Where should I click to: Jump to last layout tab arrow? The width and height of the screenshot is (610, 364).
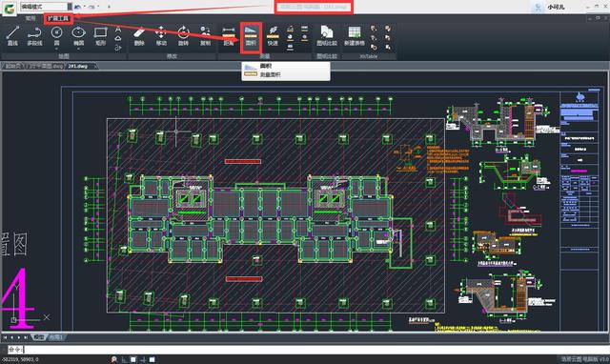pyautogui.click(x=26, y=337)
